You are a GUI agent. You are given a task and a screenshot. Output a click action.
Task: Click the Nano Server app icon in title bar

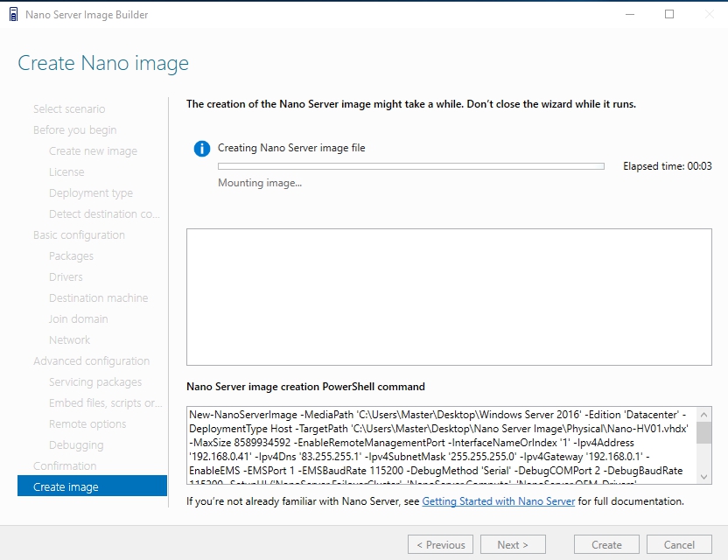[x=13, y=14]
